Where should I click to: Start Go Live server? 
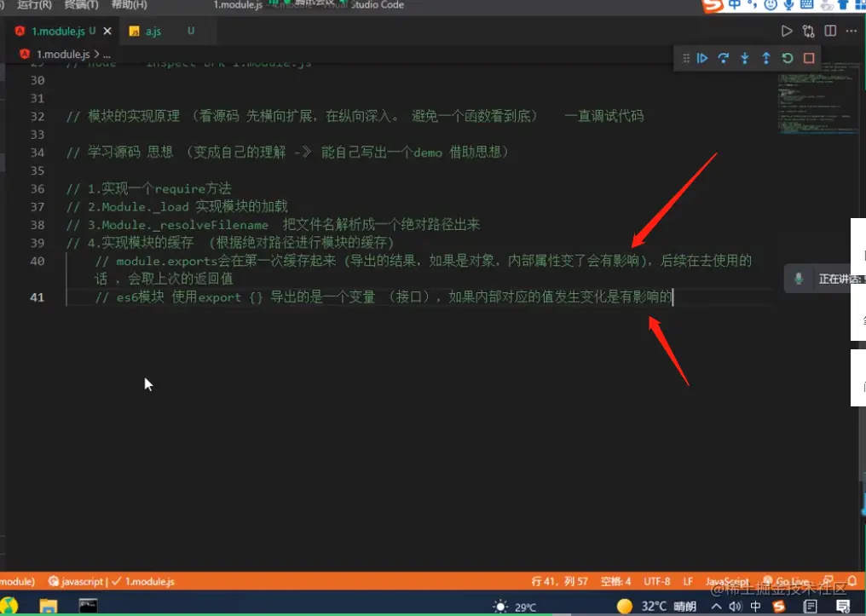click(787, 581)
